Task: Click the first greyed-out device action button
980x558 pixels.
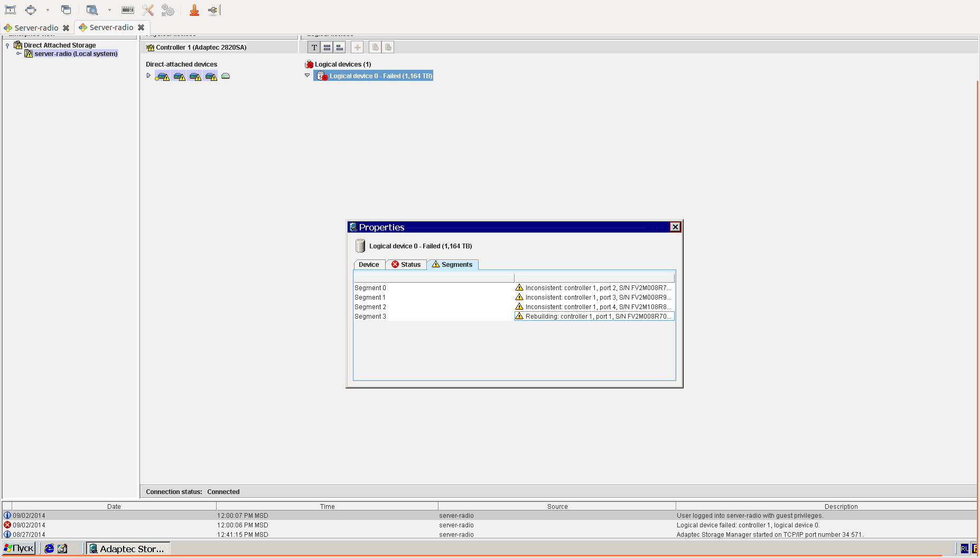Action: point(375,48)
